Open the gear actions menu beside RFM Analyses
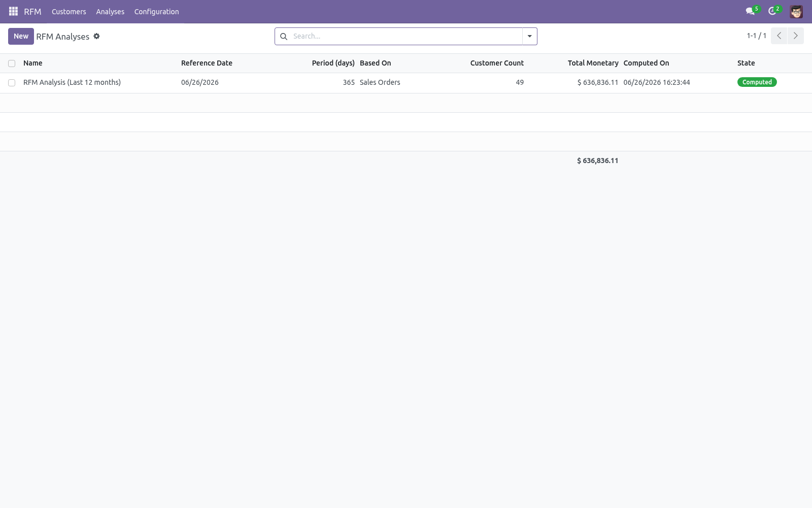 point(96,36)
